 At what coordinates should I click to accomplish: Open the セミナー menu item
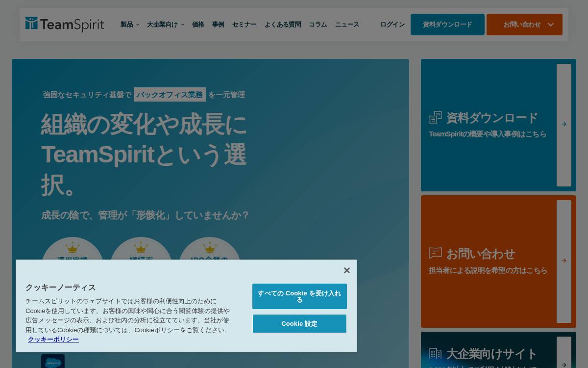[245, 25]
